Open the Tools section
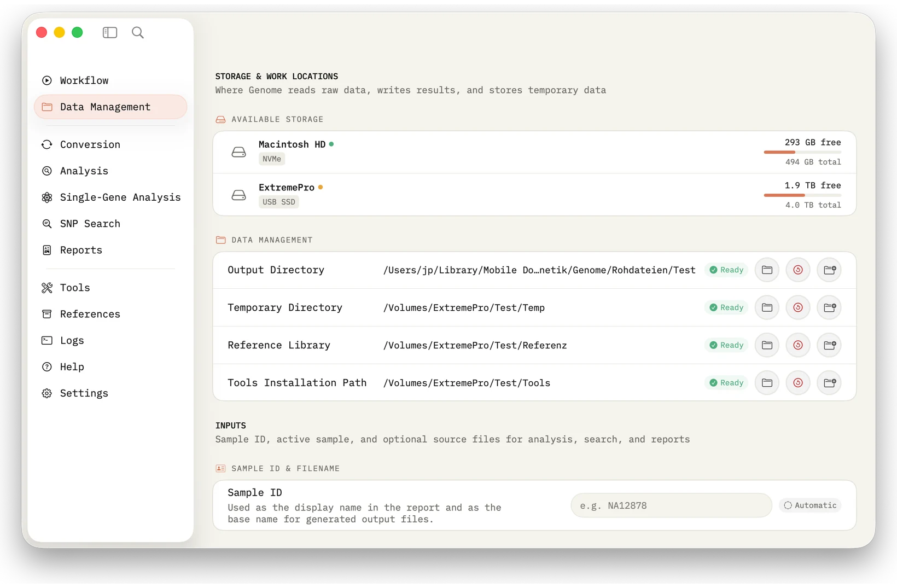Image resolution: width=897 pixels, height=588 pixels. 110,288
